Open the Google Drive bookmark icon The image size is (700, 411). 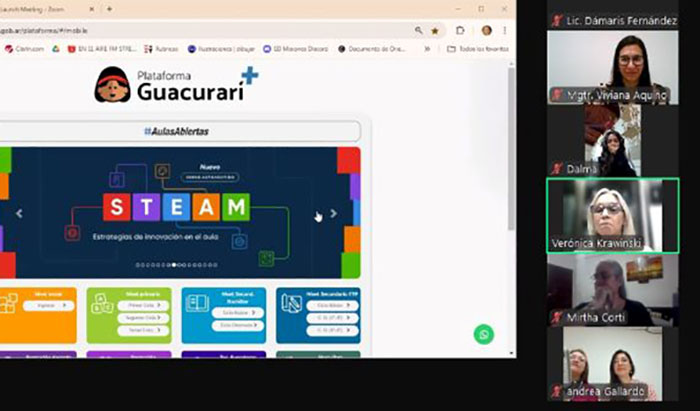click(56, 49)
